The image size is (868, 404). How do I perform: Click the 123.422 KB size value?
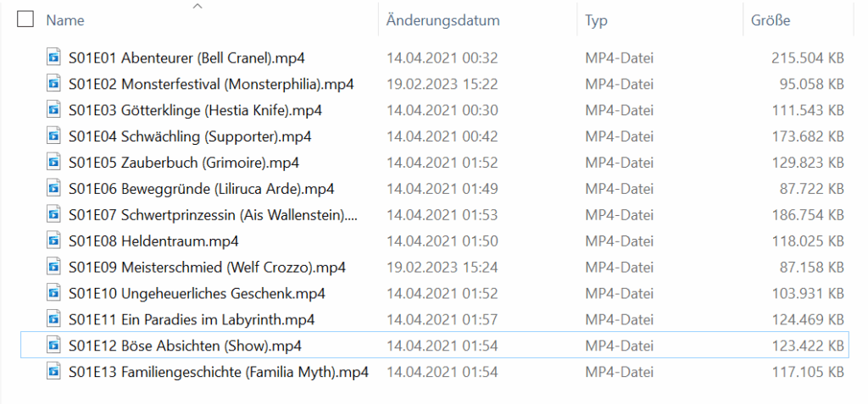click(x=808, y=346)
